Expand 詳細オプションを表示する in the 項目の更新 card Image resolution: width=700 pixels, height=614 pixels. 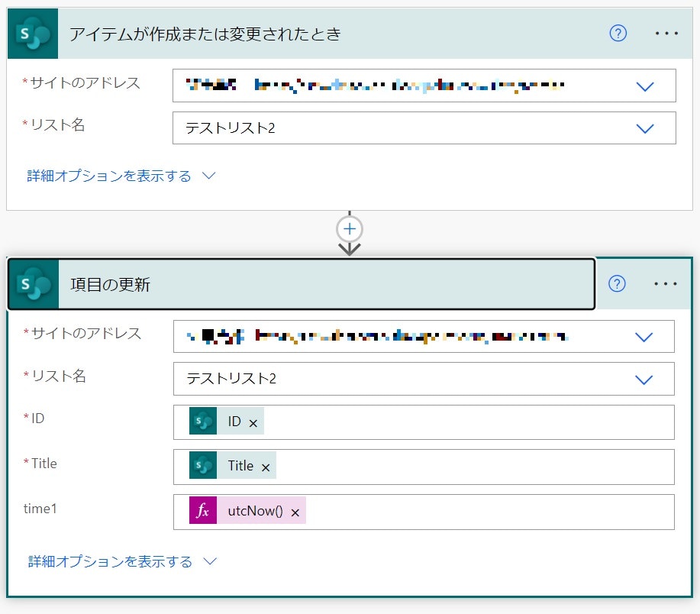click(122, 561)
